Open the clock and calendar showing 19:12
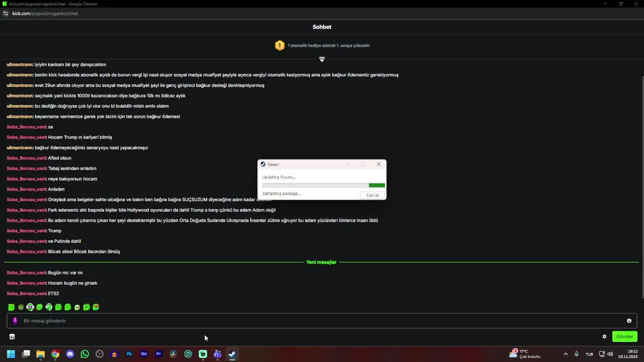This screenshot has height=362, width=644. point(628,354)
